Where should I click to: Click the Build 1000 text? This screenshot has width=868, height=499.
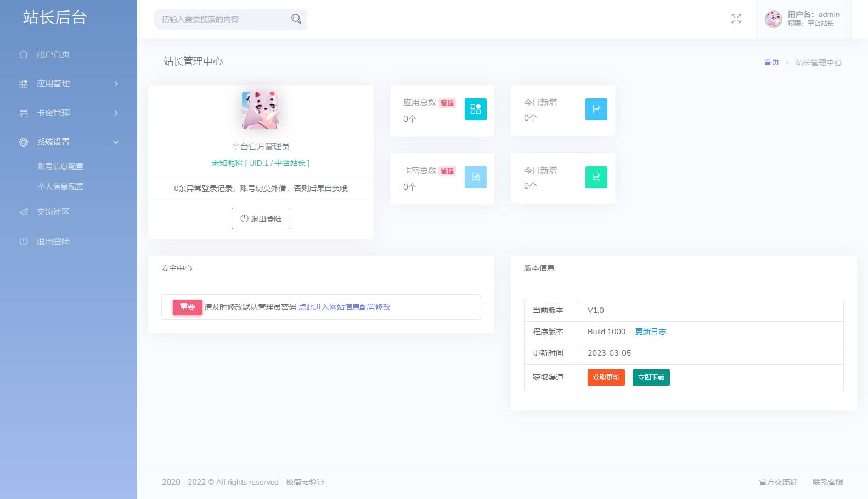pos(606,332)
